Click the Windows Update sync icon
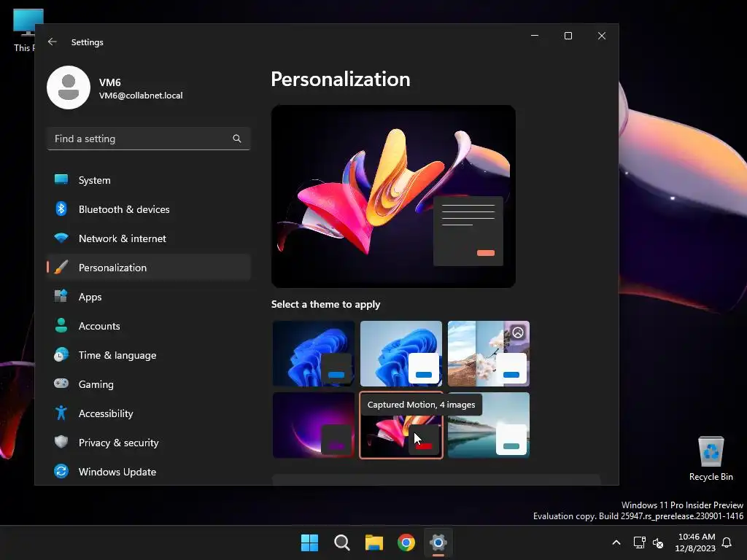Screen dimensions: 747x560 [61, 472]
